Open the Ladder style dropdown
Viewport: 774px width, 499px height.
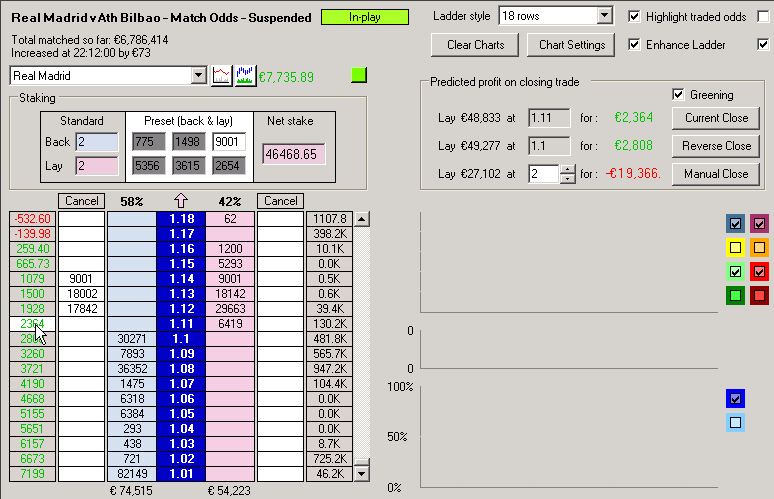603,16
